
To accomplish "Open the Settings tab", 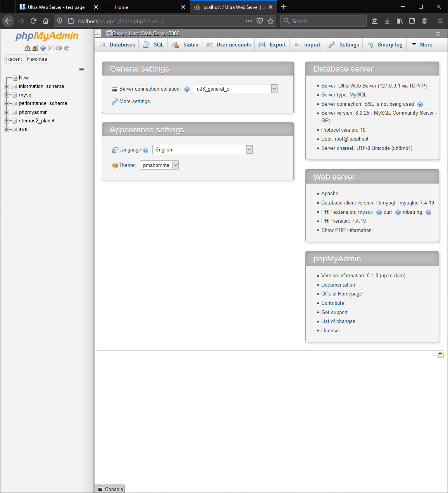I will click(344, 45).
